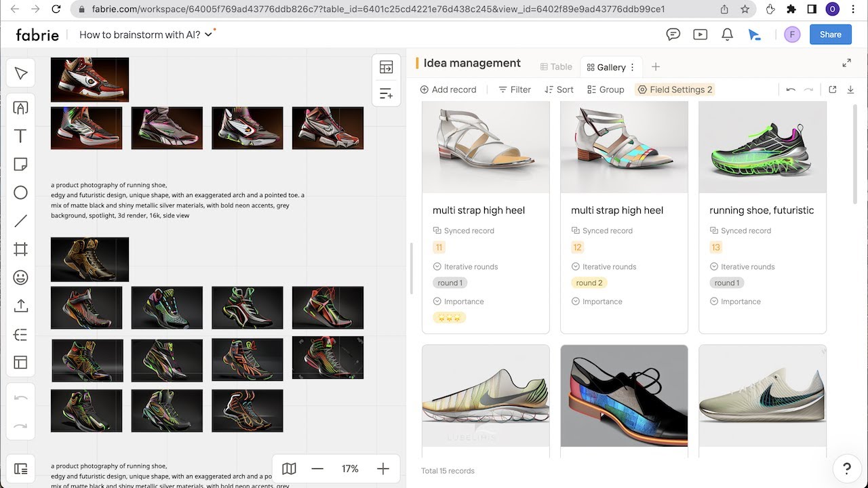The image size is (868, 488).
Task: Switch to the Table view tab
Action: [x=556, y=66]
